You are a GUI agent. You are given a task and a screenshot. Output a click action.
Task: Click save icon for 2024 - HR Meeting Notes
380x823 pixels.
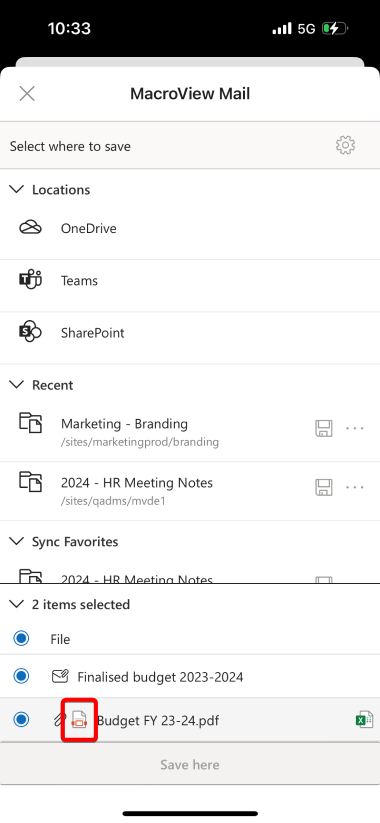323,488
